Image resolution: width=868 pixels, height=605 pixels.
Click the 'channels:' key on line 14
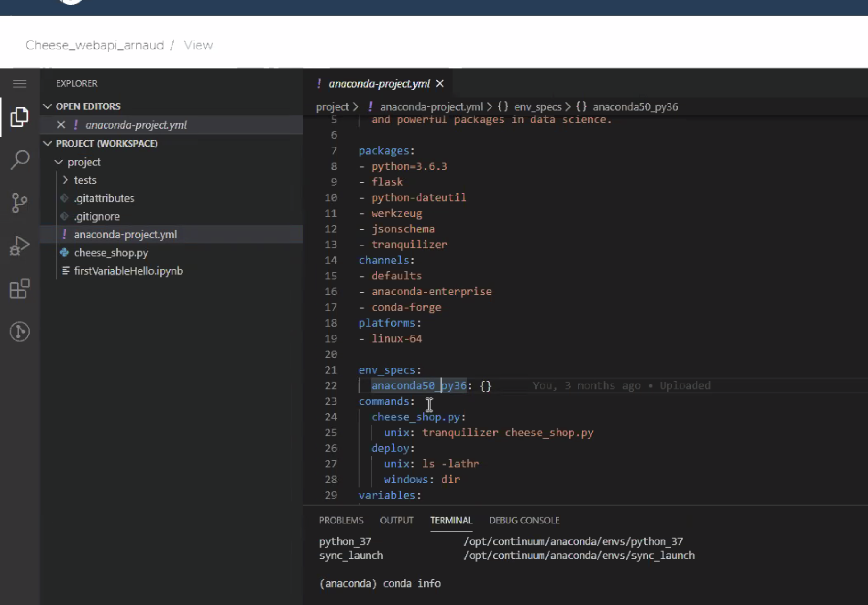pyautogui.click(x=386, y=260)
